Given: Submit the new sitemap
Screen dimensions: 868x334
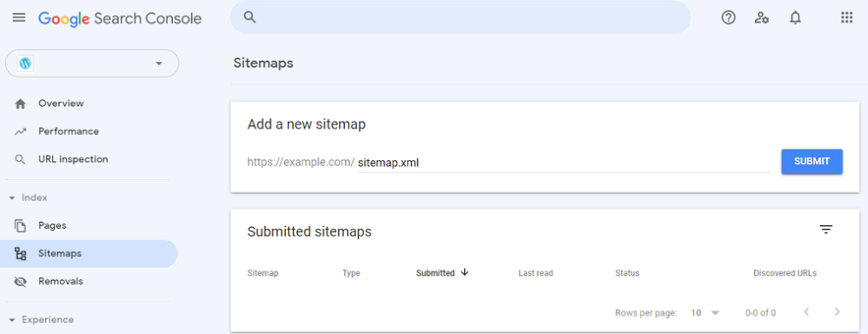Looking at the screenshot, I should coord(812,162).
